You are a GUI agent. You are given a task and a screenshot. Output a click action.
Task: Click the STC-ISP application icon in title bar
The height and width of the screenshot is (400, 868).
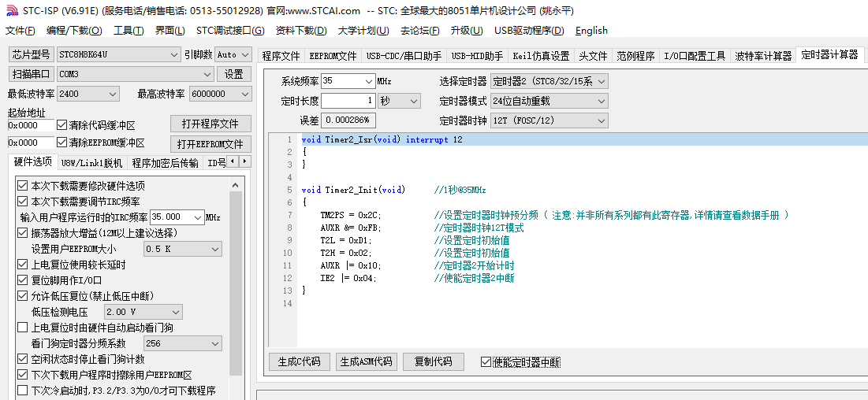[x=10, y=10]
